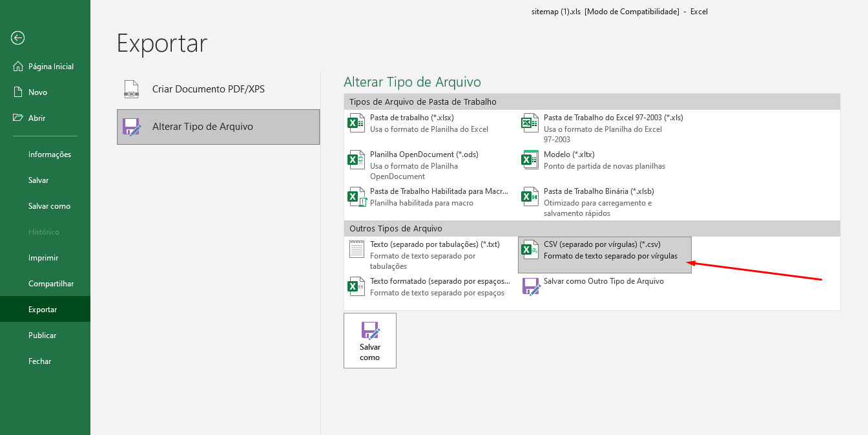Screen dimensions: 868x435
Task: Click the Abrir folder icon
Action: click(17, 118)
